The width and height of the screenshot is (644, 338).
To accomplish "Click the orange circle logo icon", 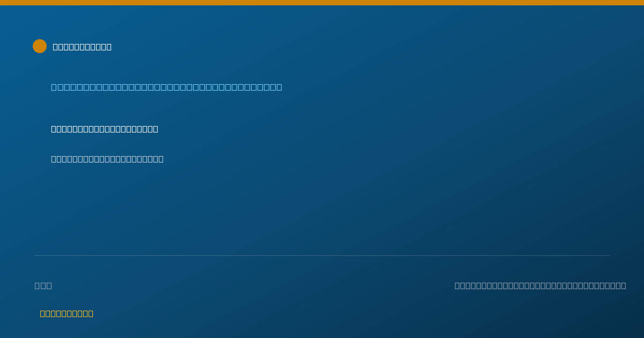I will [40, 46].
